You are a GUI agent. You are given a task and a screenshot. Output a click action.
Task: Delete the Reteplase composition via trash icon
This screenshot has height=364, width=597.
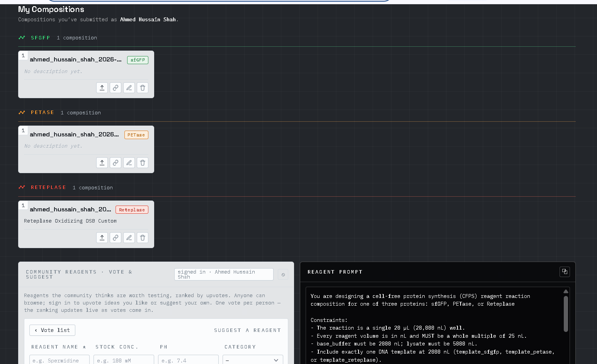pos(143,238)
